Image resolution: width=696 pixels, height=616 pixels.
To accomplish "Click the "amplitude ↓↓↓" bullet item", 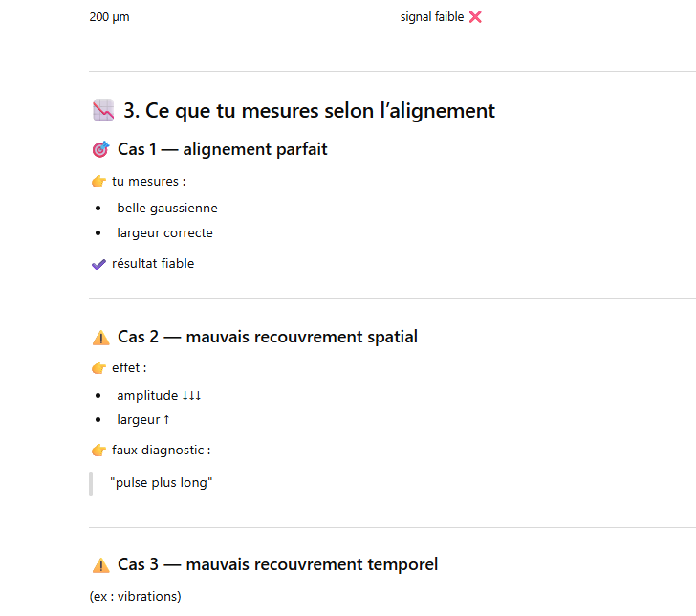I will (159, 396).
